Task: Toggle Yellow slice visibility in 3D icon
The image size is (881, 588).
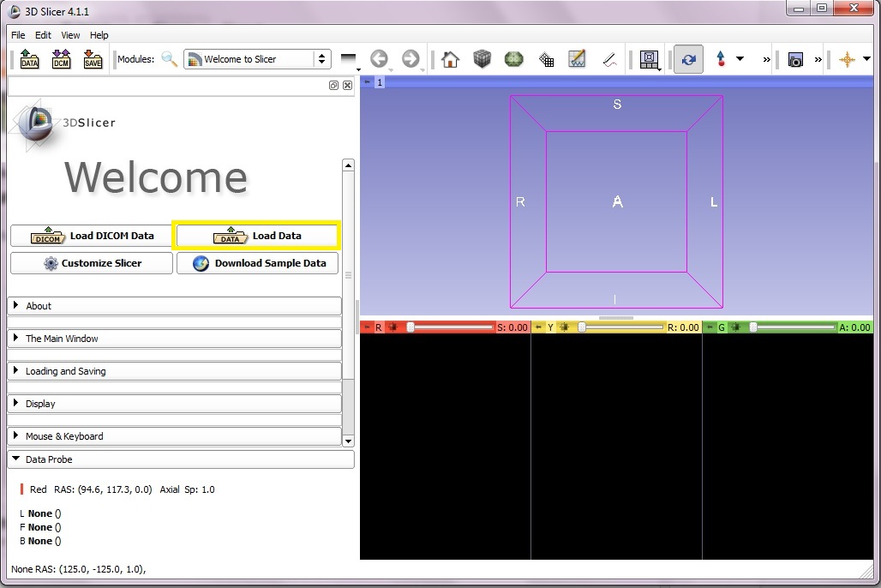Action: (564, 327)
